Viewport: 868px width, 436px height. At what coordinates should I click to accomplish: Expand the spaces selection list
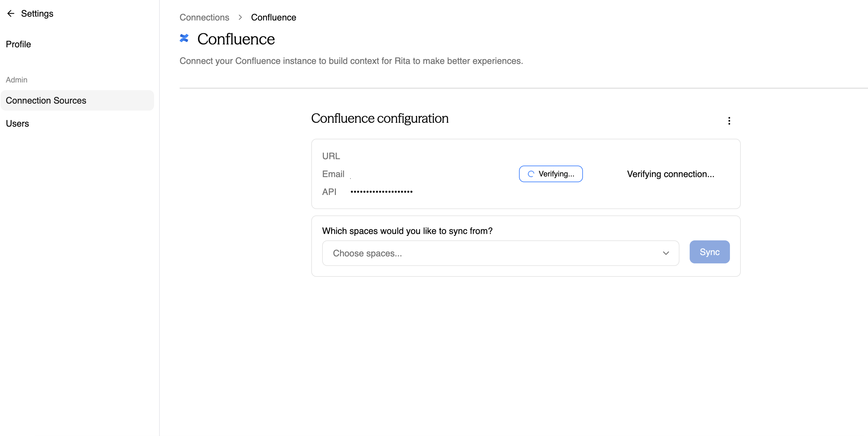tap(500, 253)
